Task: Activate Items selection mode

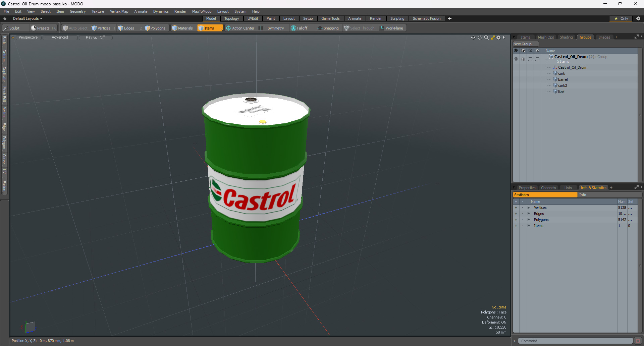Action: (210, 28)
